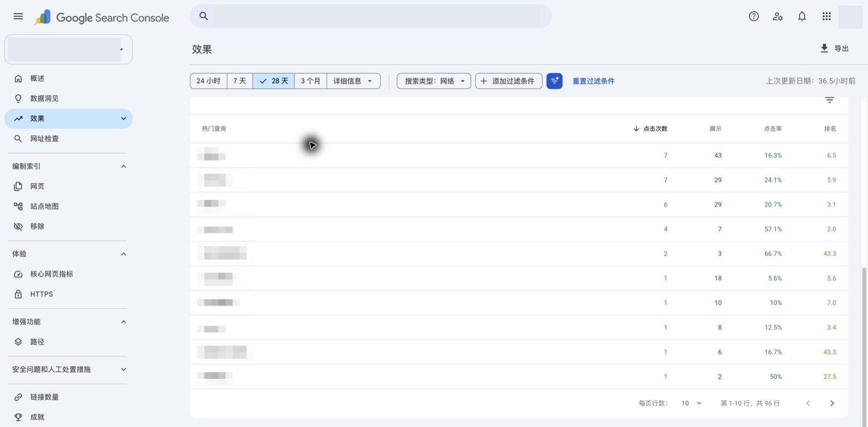Select the 3 个月 date range
Screen dimensions: 868x427
click(310, 81)
